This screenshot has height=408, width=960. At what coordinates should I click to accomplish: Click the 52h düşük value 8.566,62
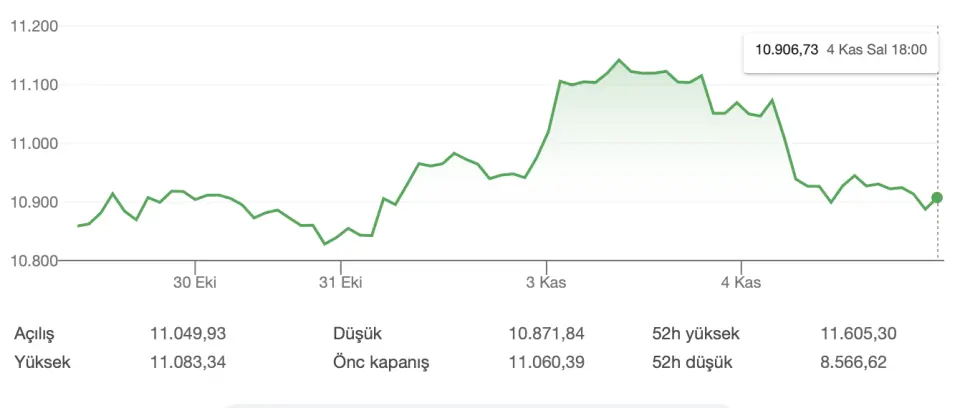tap(852, 362)
